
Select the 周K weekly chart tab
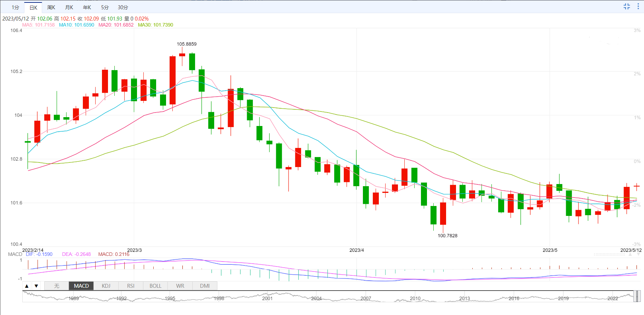[51, 7]
